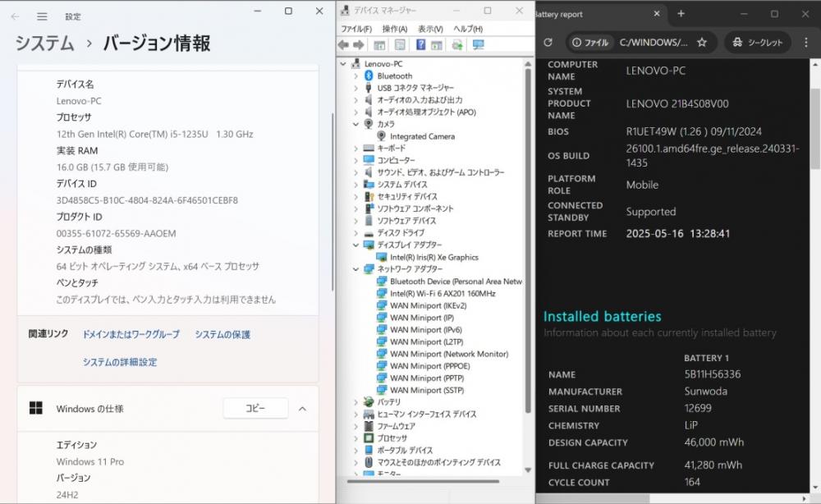This screenshot has height=504, width=821.
Task: Open Properties icon in Device Manager toolbar
Action: (400, 45)
